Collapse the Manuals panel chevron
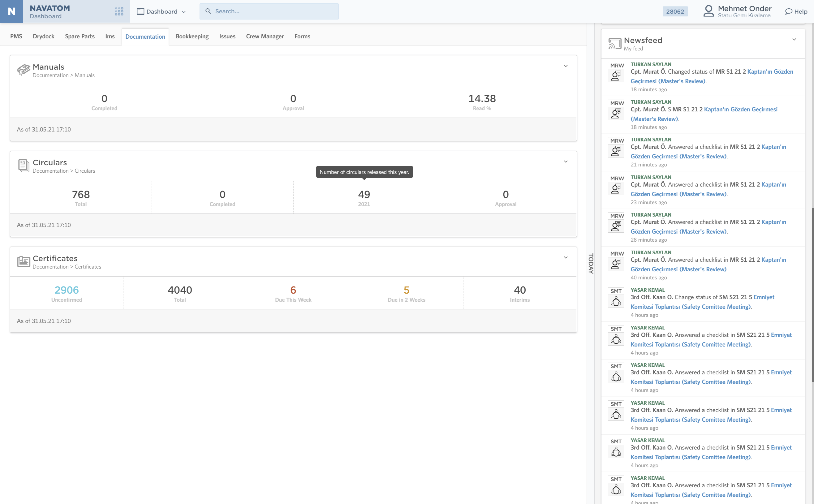Screen dimensions: 814x504 click(566, 66)
